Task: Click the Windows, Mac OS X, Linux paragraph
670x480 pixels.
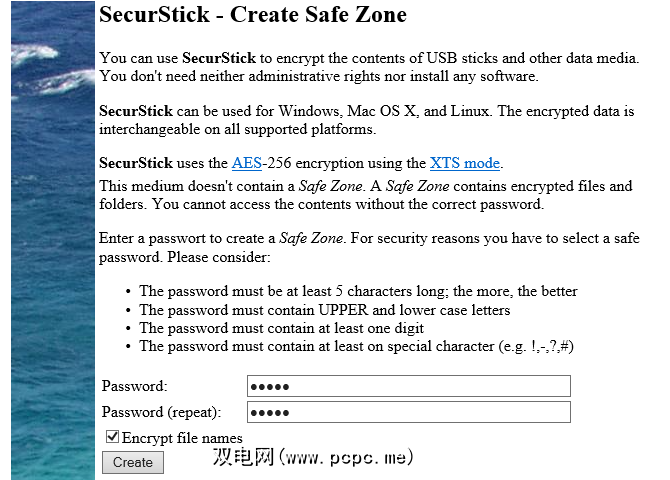Action: [369, 120]
